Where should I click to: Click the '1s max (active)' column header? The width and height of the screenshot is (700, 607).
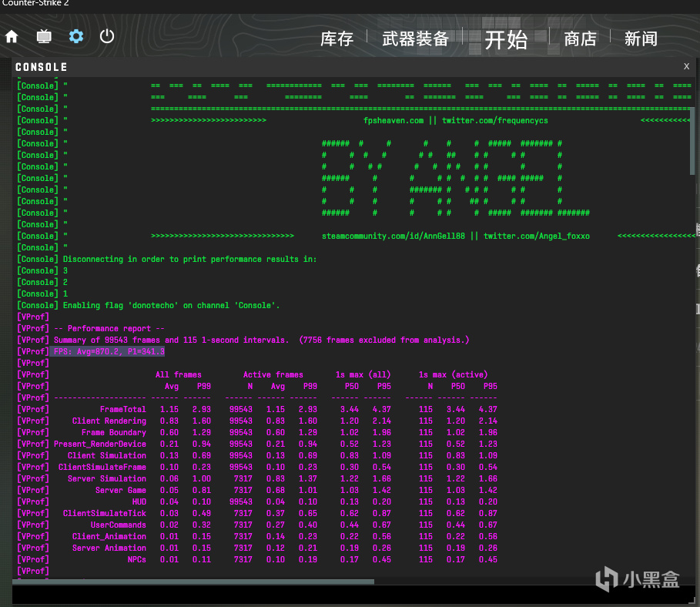tap(453, 374)
